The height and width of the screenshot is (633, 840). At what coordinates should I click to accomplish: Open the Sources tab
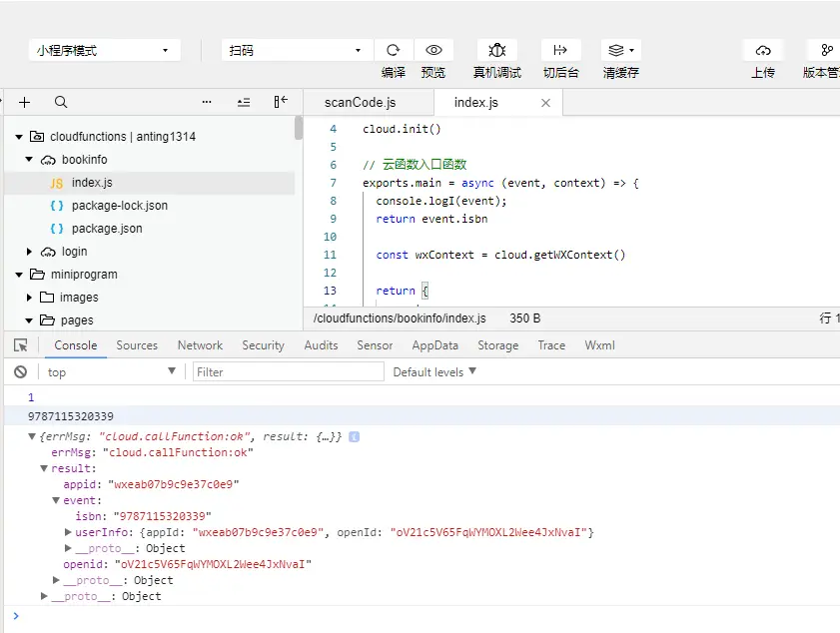(137, 345)
